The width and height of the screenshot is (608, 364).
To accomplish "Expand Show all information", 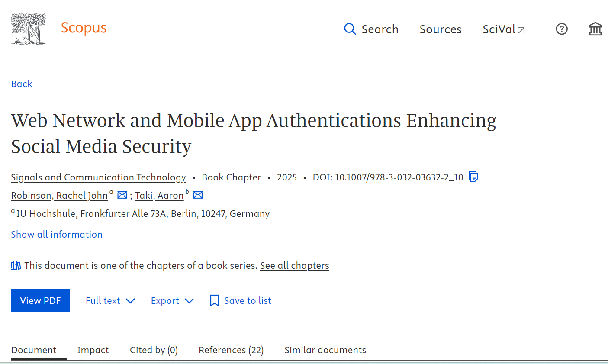I will 57,234.
